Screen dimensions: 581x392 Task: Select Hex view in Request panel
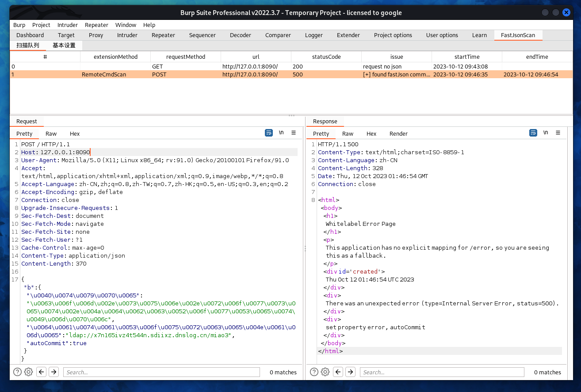click(x=75, y=133)
